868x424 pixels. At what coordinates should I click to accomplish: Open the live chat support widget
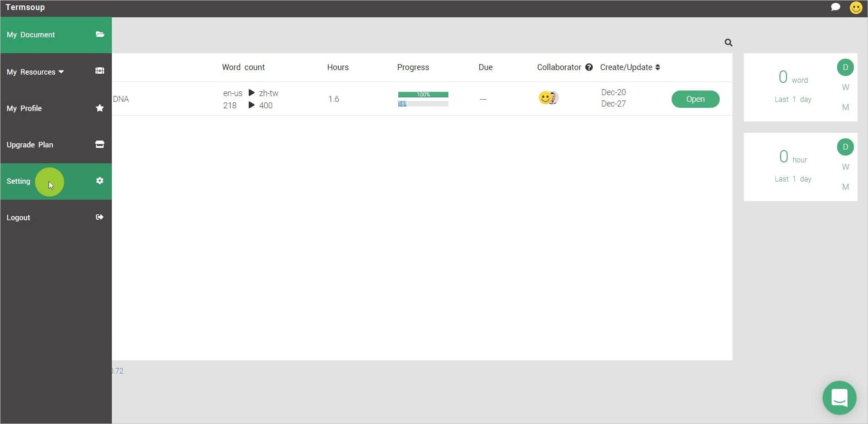pyautogui.click(x=839, y=398)
